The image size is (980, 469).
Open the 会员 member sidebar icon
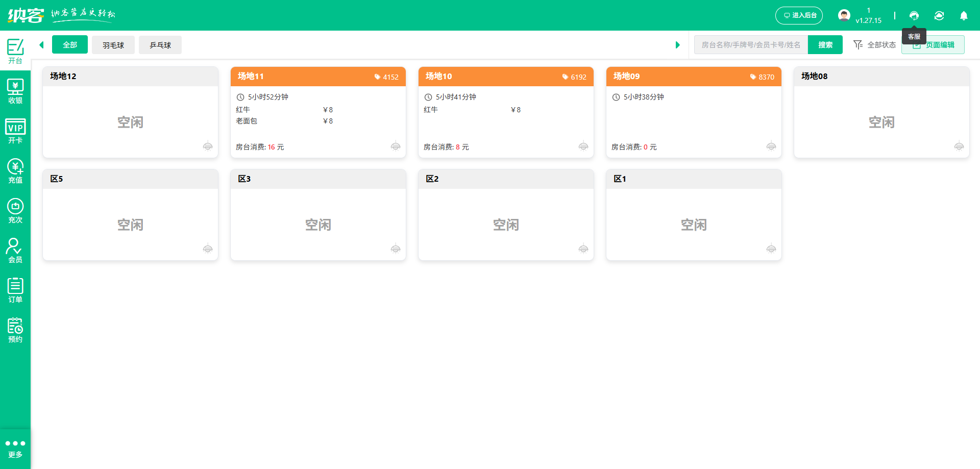click(15, 251)
